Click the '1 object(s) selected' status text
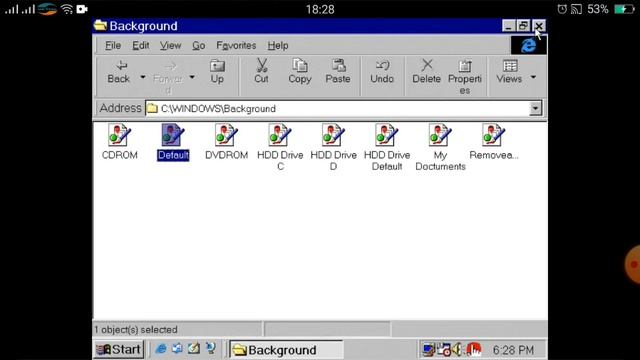Viewport: 640px width, 360px height. tap(136, 330)
